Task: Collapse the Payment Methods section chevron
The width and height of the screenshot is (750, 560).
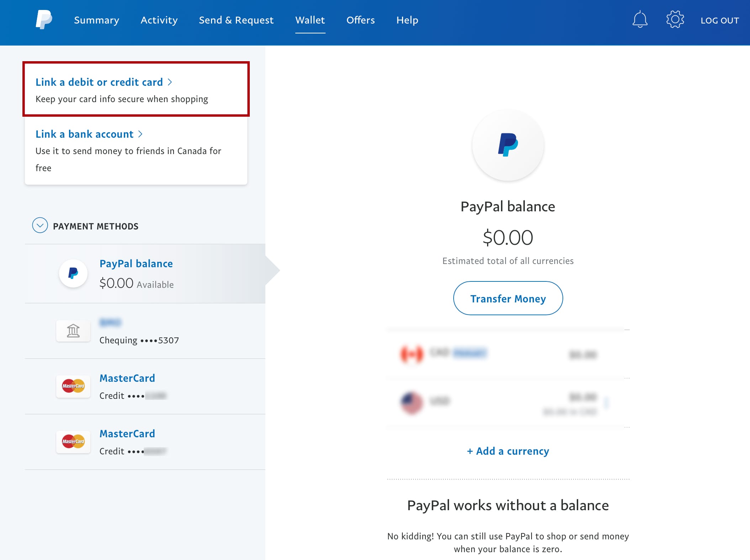Action: point(40,226)
